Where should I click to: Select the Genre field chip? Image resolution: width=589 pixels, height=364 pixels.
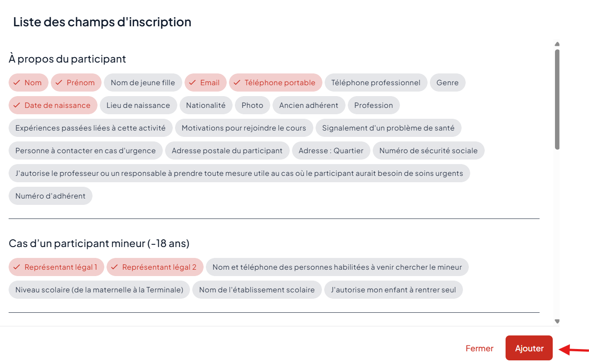click(447, 83)
